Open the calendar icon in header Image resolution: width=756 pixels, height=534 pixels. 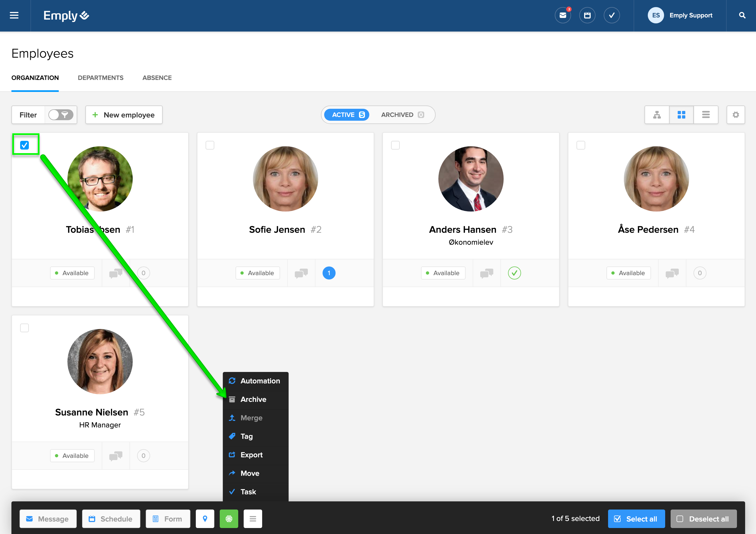pos(587,15)
